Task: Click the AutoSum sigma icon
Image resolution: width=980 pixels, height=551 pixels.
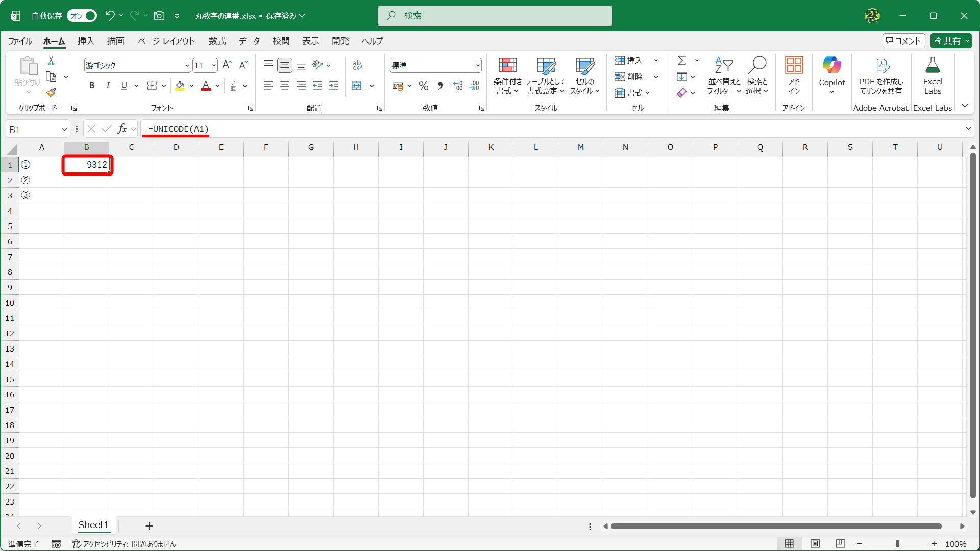Action: [x=682, y=60]
